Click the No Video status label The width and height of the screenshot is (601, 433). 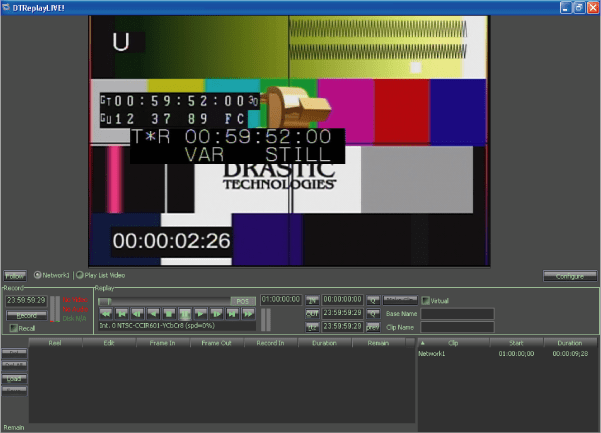tap(76, 300)
